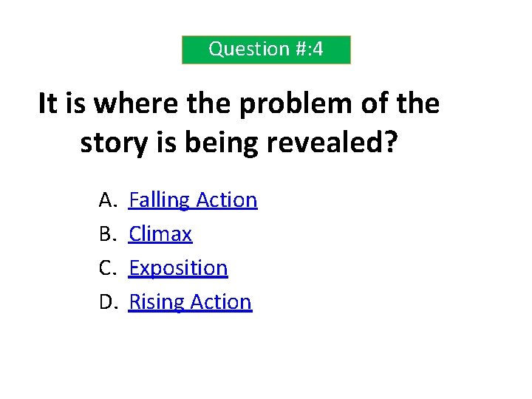
Task: Click the word Action in option D
Action: (x=221, y=302)
